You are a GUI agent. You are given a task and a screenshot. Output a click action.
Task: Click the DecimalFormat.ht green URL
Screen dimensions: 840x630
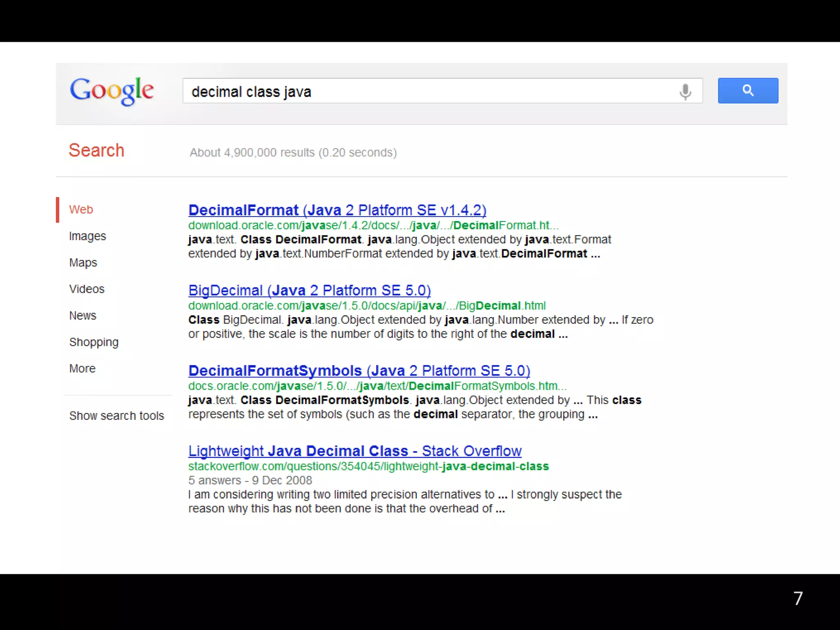pos(373,226)
